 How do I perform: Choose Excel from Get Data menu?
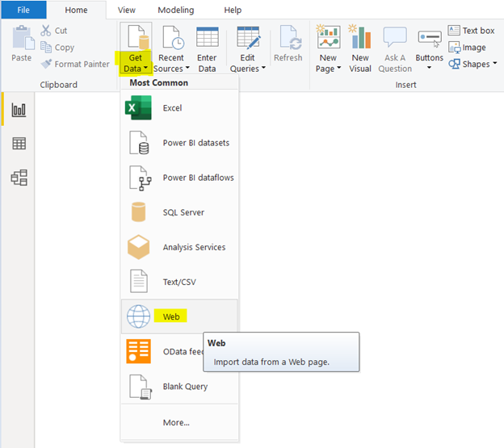point(179,108)
